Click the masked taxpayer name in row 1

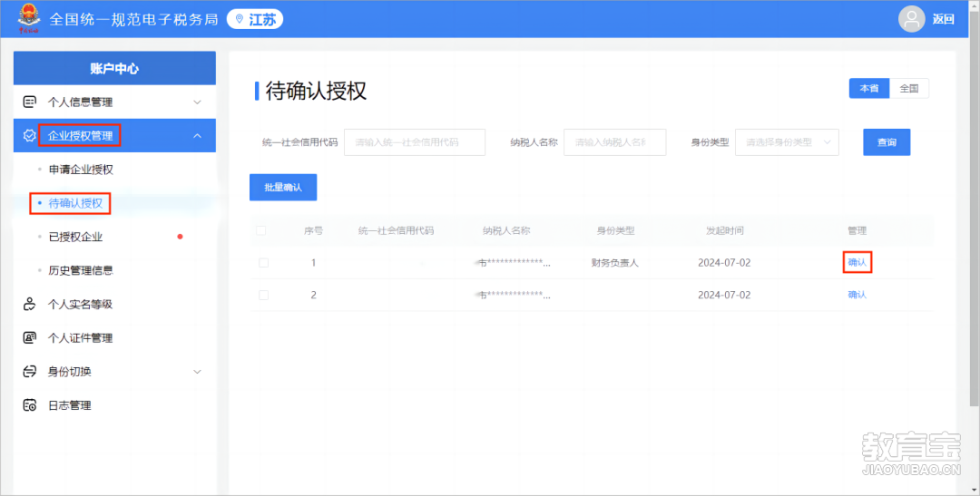point(513,263)
